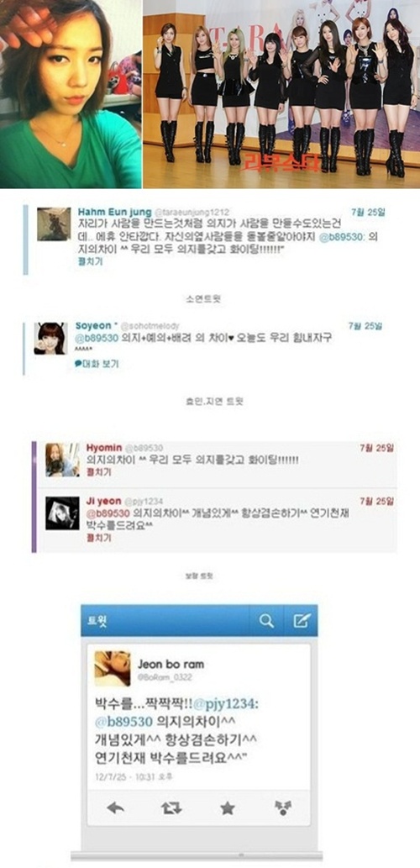Open Hahm Eun jung's profile picture
The image size is (420, 868).
55,224
